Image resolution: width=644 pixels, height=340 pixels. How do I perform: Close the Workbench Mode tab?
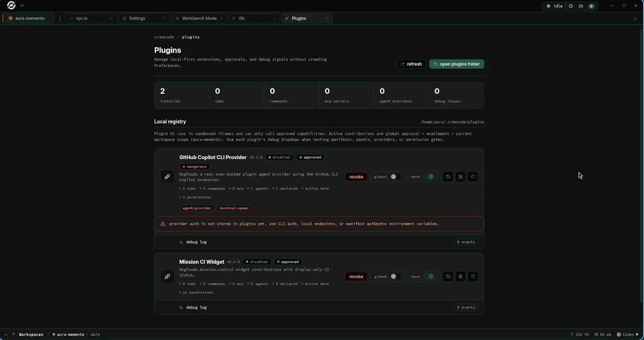221,19
